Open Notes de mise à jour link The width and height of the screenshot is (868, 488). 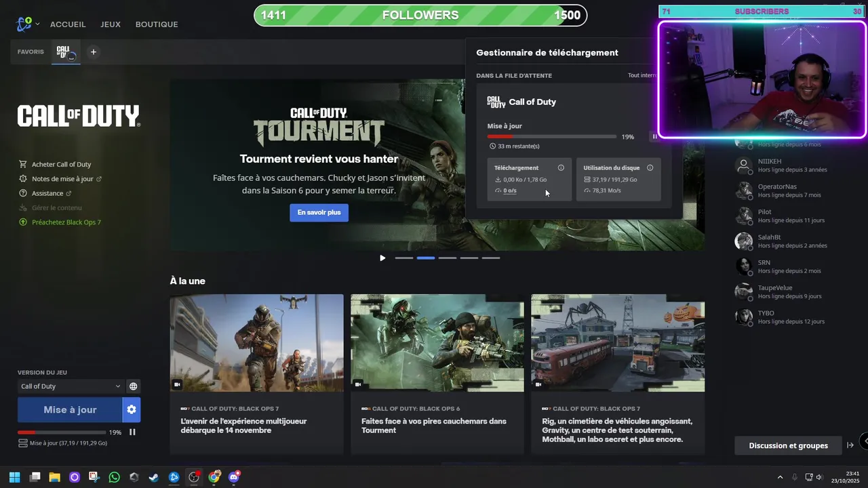66,179
